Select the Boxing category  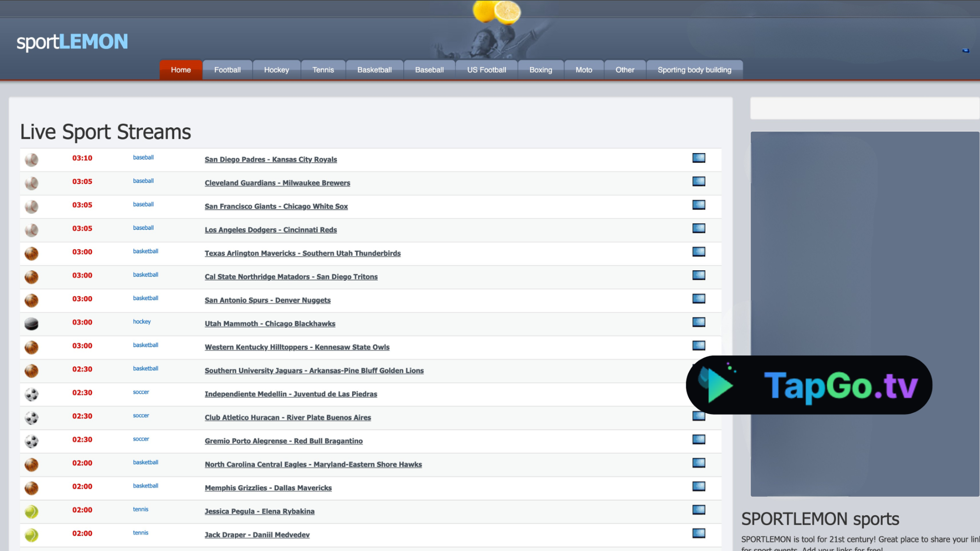540,70
